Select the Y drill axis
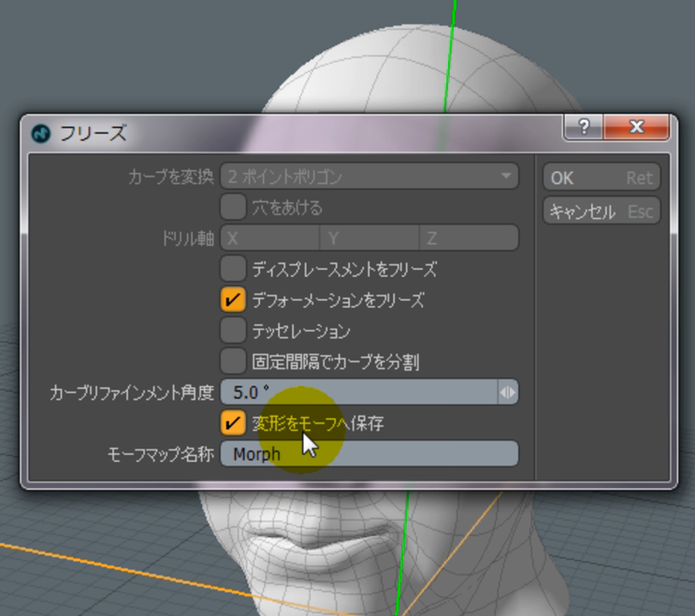This screenshot has width=695, height=616. click(369, 237)
